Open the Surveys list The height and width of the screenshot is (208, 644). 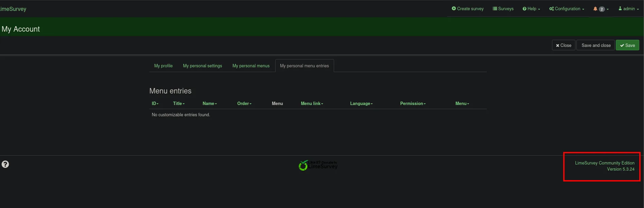[x=503, y=9]
